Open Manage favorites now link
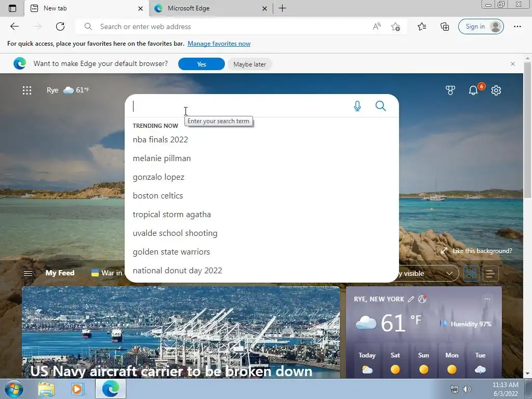 point(219,44)
